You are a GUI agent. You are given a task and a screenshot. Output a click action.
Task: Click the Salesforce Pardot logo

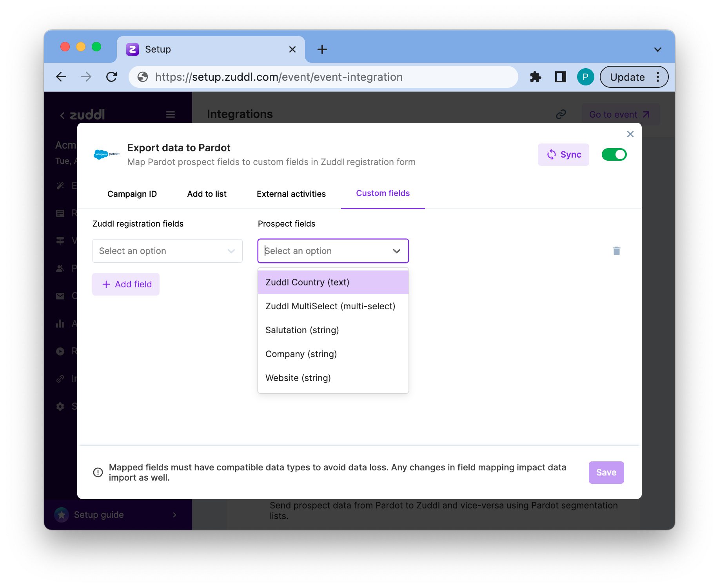pos(107,154)
